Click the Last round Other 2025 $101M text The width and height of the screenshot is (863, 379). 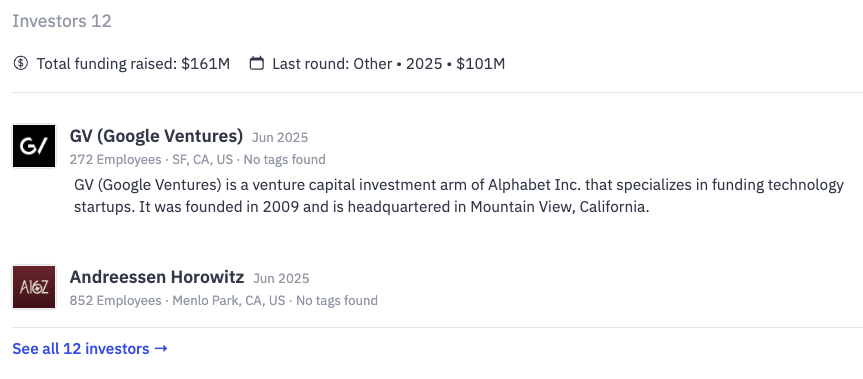pos(389,64)
